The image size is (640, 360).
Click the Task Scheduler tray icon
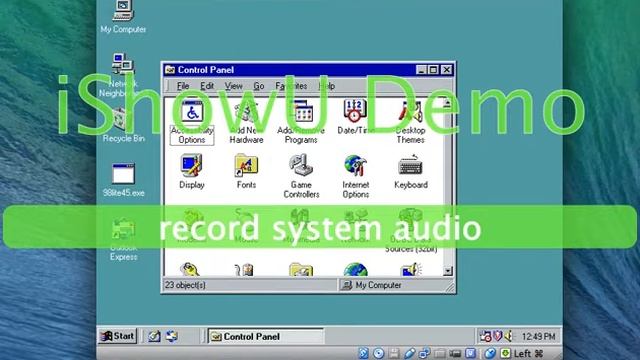tap(485, 336)
